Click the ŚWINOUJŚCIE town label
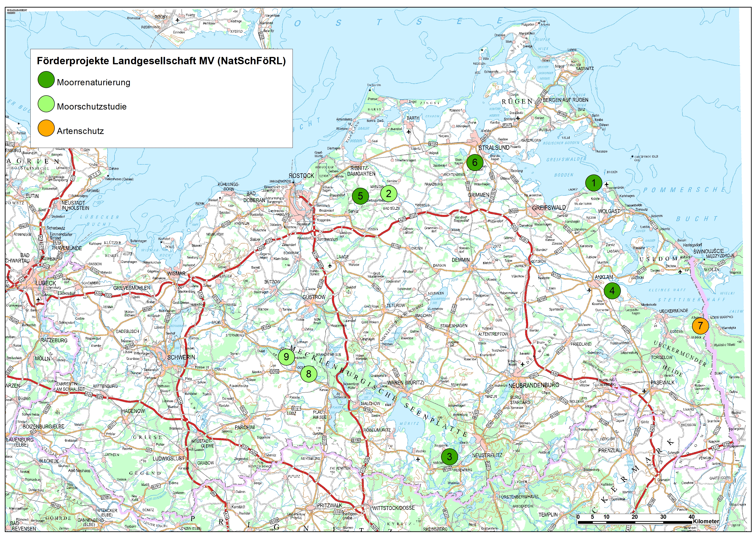The height and width of the screenshot is (535, 756). (709, 251)
